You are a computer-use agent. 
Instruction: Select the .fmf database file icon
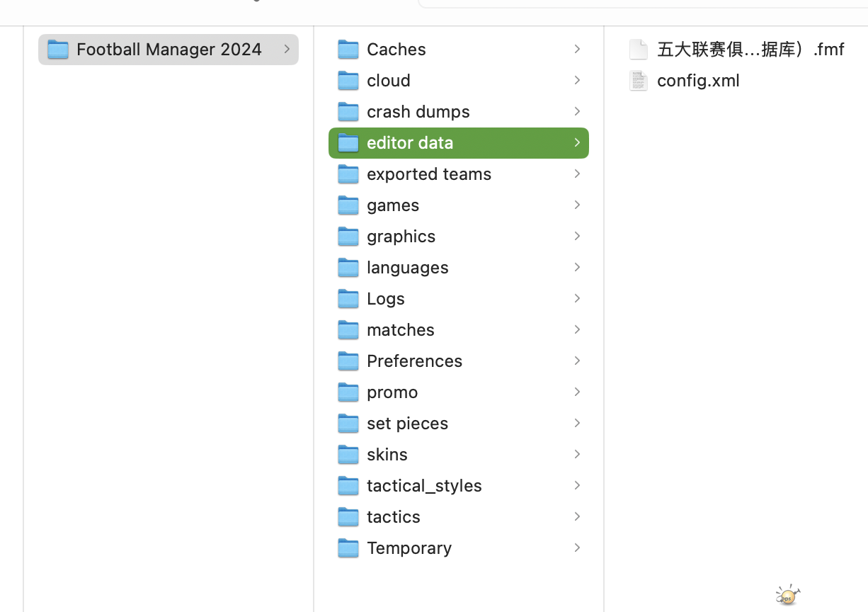(x=639, y=50)
